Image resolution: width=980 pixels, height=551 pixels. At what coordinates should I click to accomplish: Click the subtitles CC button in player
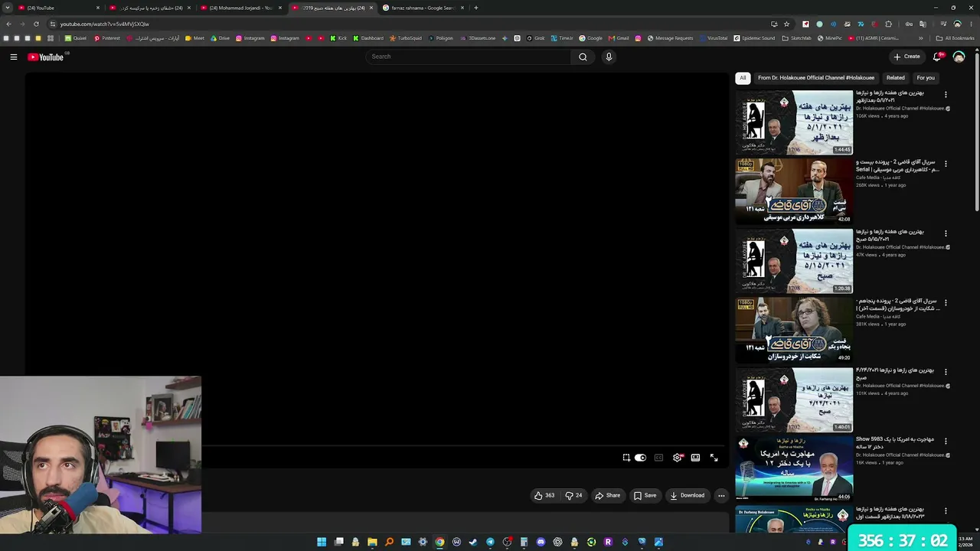[658, 458]
